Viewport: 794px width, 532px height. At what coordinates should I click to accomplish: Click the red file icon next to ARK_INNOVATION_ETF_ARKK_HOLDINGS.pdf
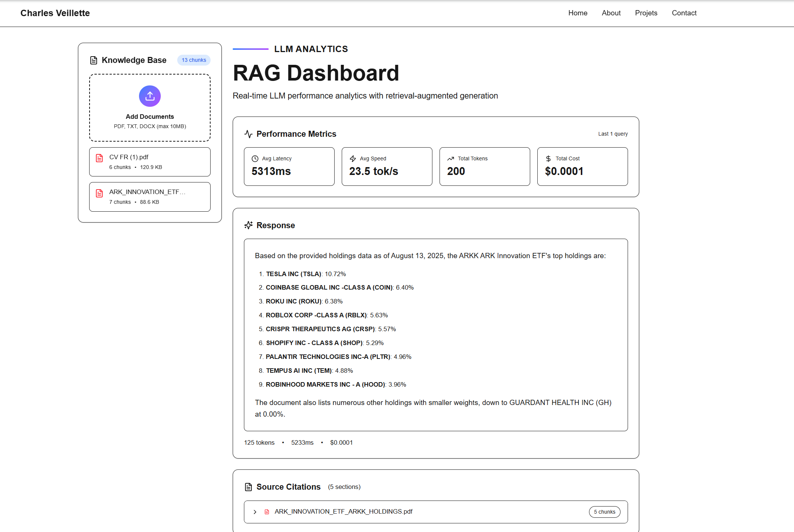tap(267, 511)
